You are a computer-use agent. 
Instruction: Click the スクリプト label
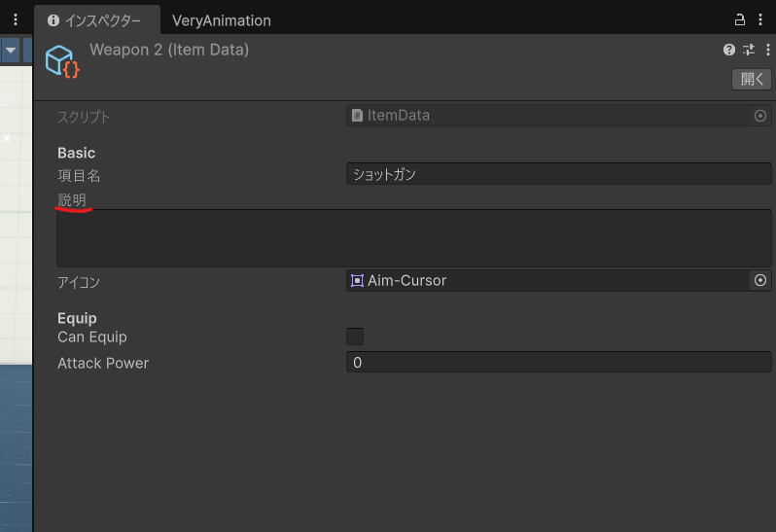tap(84, 117)
